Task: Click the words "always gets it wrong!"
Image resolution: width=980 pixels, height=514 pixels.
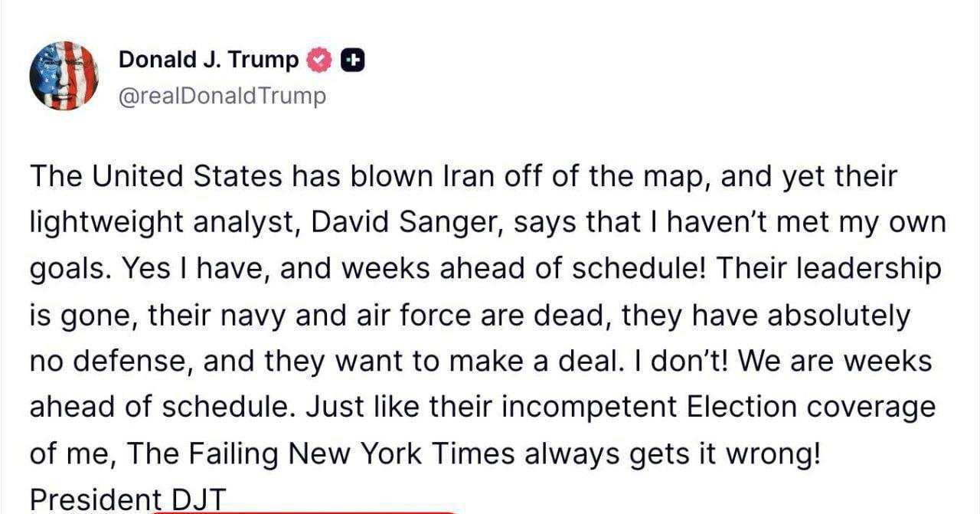Action: click(672, 454)
